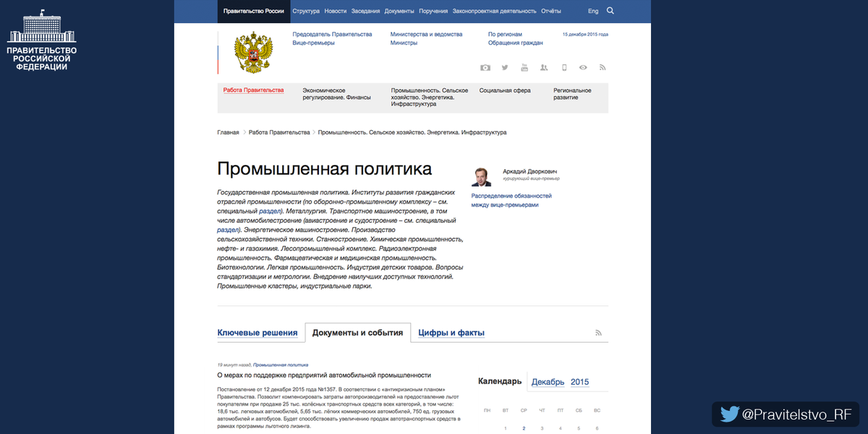This screenshot has height=434, width=868.
Task: Open Распределение обязанностей между вице-премьерами link
Action: tap(511, 200)
